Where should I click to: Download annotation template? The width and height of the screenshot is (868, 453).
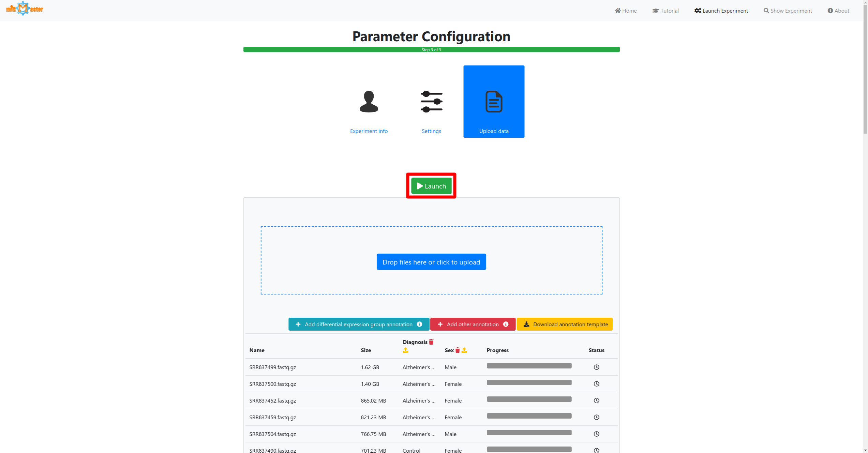(565, 324)
